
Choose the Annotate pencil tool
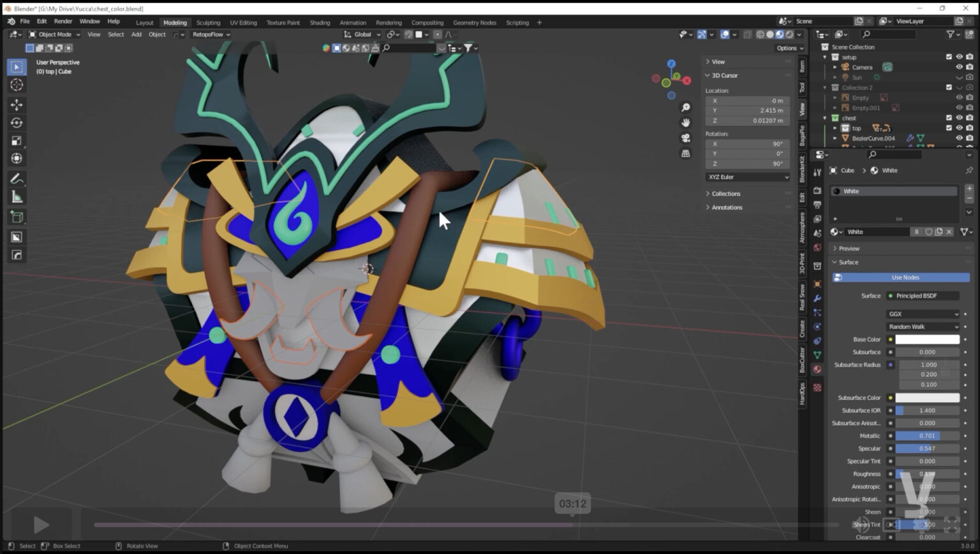pos(17,179)
